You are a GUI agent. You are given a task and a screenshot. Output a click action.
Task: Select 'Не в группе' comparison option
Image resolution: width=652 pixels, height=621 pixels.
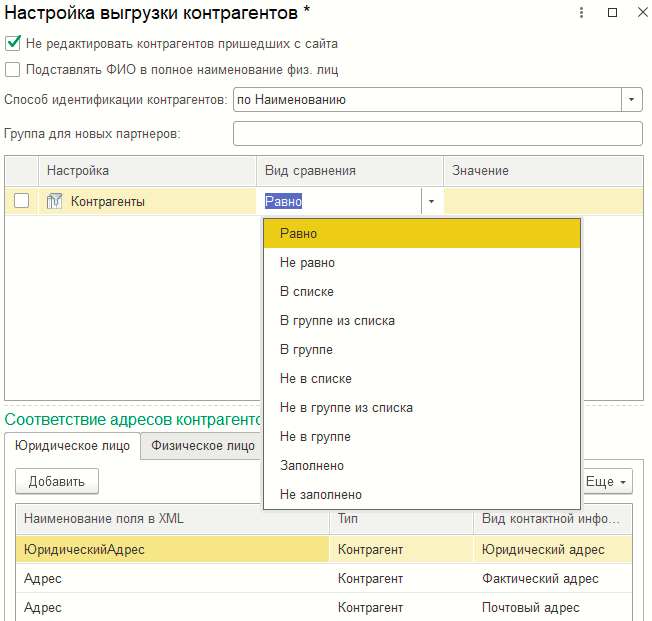point(315,437)
